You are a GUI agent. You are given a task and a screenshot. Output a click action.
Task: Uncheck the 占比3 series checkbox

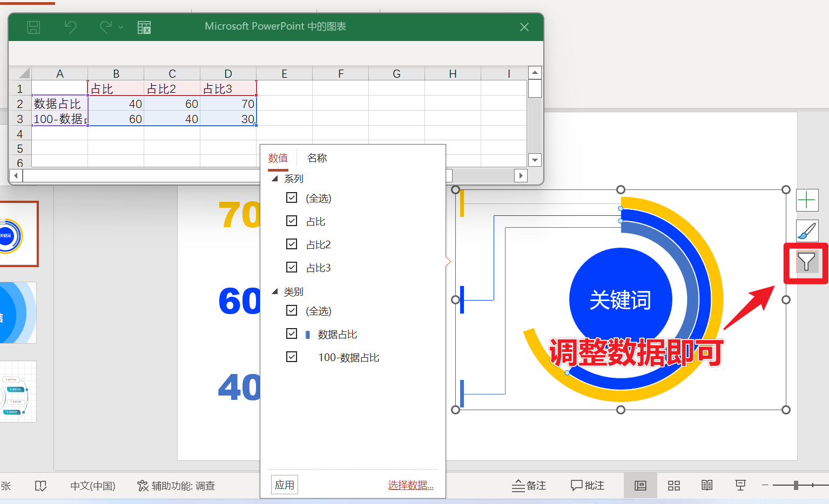click(292, 267)
